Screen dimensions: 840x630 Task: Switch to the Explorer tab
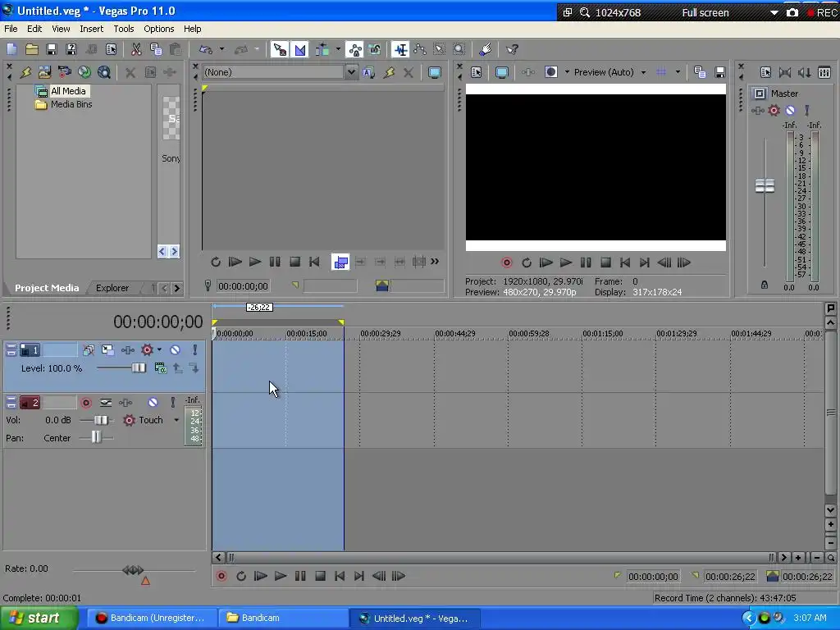(x=112, y=288)
